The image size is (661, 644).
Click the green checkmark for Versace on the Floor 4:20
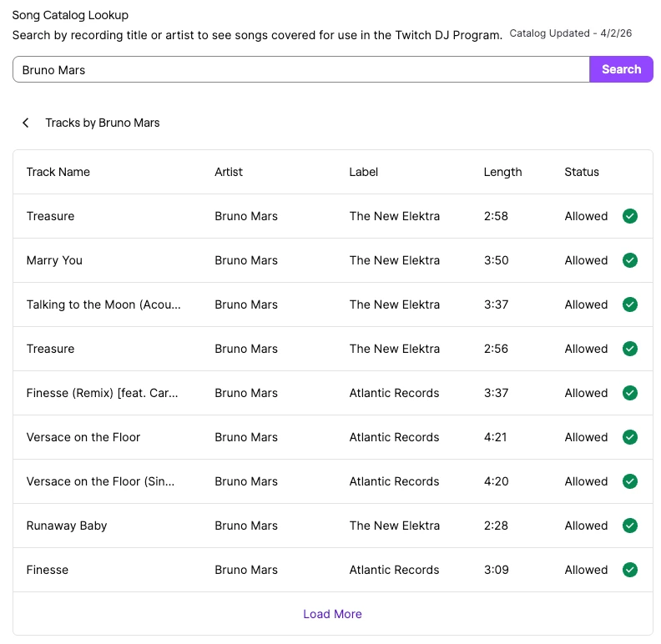click(x=630, y=481)
